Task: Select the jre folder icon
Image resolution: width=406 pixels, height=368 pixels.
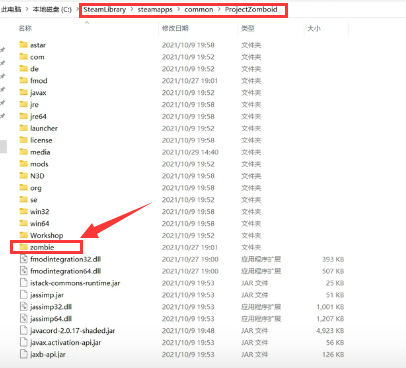Action: (23, 104)
